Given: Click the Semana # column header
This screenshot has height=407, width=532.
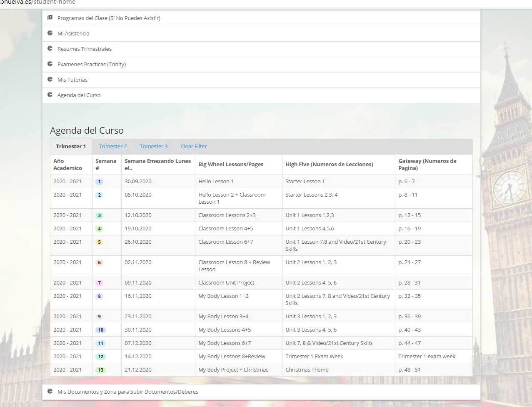Looking at the screenshot, I should 106,165.
